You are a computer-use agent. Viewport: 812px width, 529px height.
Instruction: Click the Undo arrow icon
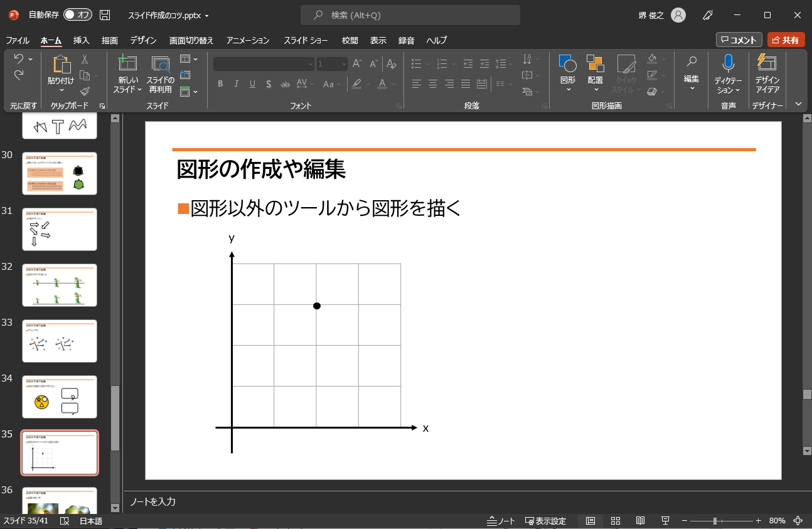(x=18, y=59)
